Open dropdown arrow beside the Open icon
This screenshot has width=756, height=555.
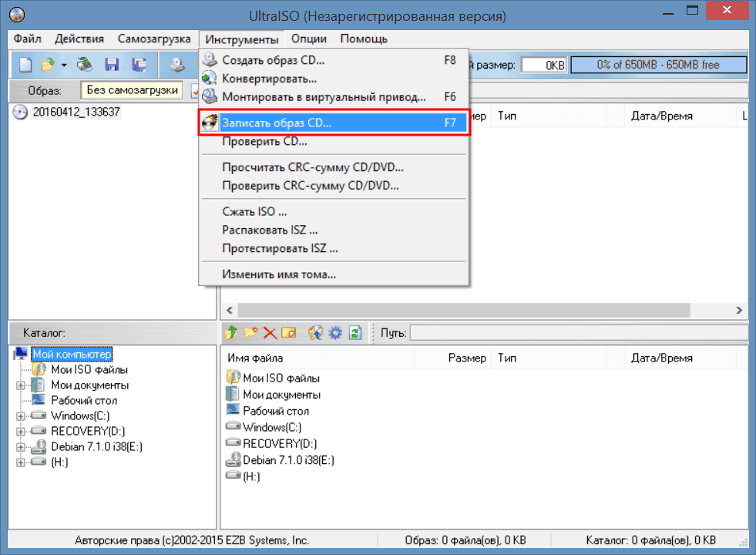(x=64, y=66)
